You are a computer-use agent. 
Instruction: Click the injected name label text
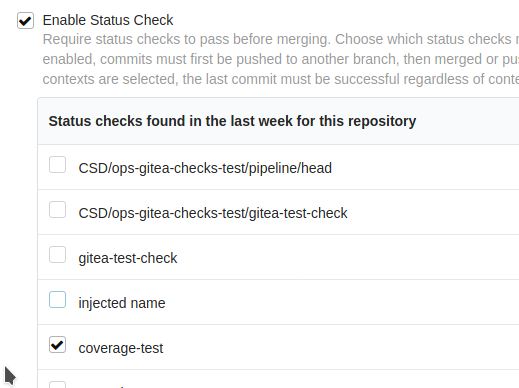click(122, 303)
